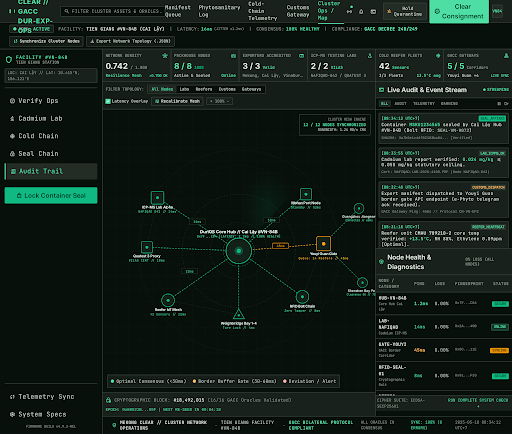The width and height of the screenshot is (512, 434).
Task: Open Verify Ops in sidebar
Action: coord(51,101)
